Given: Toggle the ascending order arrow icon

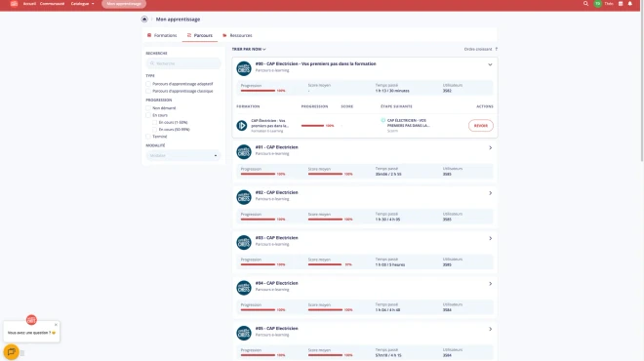Looking at the screenshot, I should [x=496, y=50].
